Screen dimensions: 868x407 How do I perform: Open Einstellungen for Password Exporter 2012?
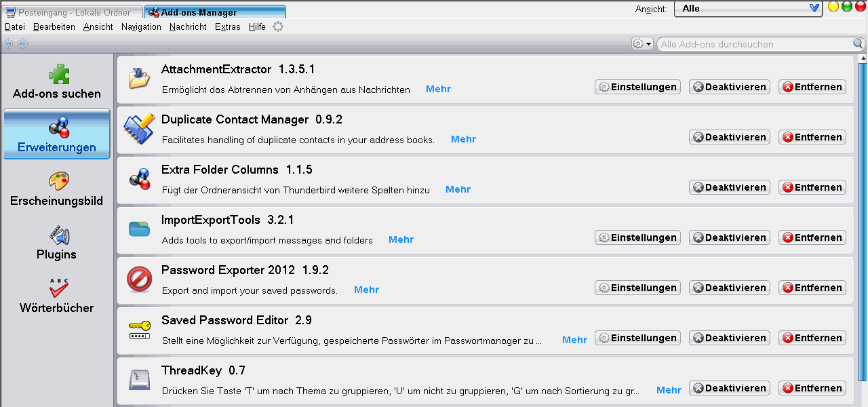click(637, 288)
